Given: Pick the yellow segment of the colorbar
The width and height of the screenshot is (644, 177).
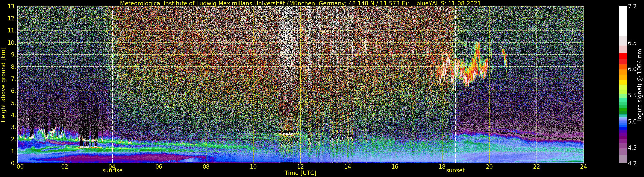Looking at the screenshot, I should click(x=623, y=82).
